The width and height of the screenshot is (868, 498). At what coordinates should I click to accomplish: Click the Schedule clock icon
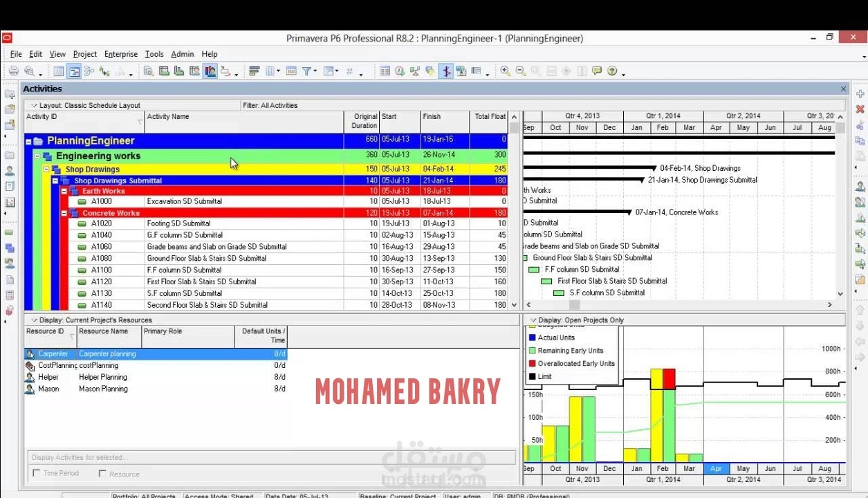click(400, 71)
